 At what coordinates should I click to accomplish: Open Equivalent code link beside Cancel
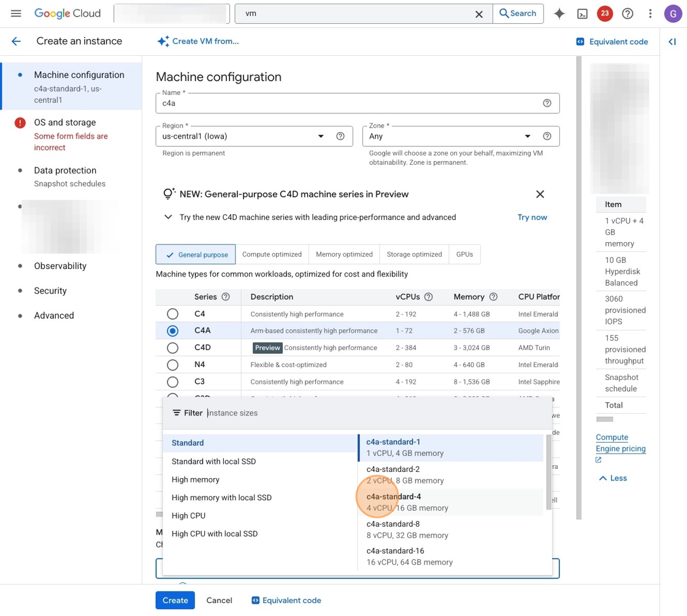(x=286, y=600)
